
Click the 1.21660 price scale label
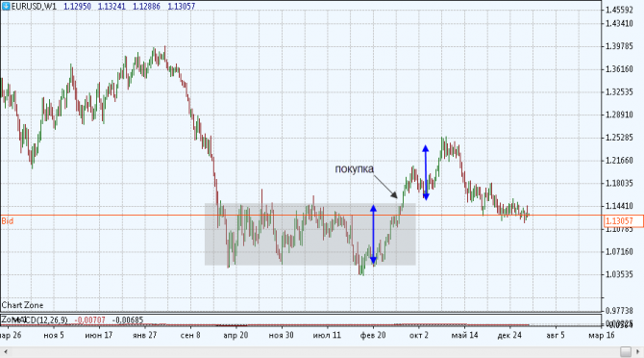point(619,161)
